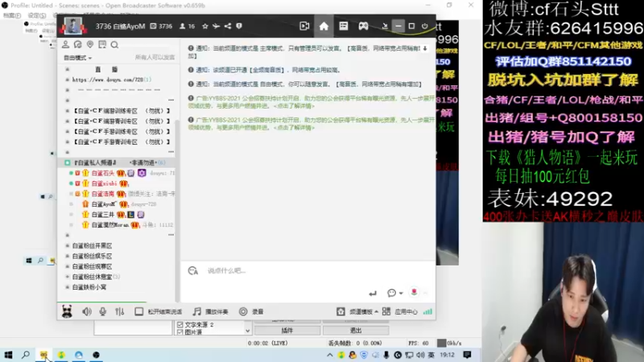
Task: Collapse the private channel node
Action: point(68,162)
